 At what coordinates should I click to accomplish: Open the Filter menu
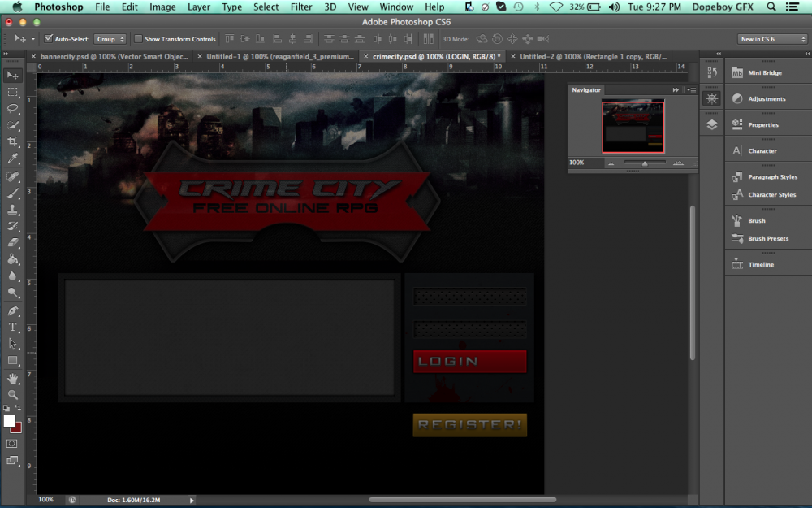pos(301,7)
